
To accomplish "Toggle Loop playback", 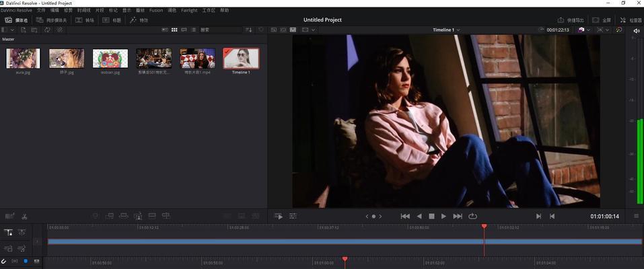I will (x=472, y=216).
